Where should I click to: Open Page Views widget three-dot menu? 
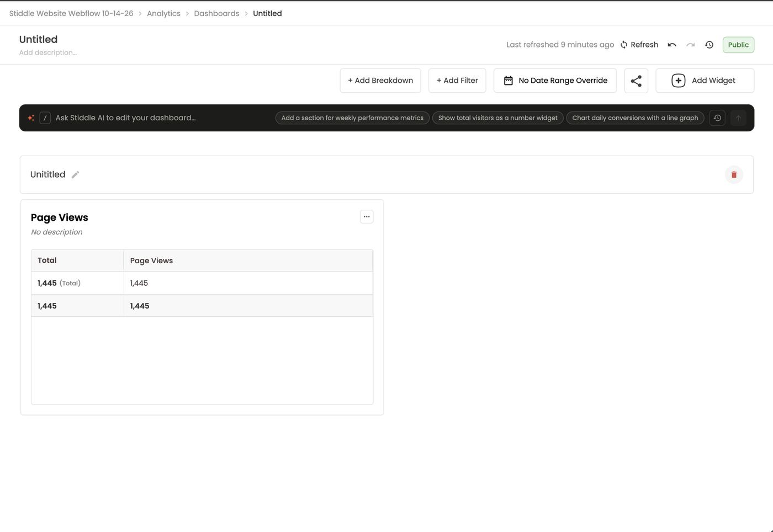367,216
